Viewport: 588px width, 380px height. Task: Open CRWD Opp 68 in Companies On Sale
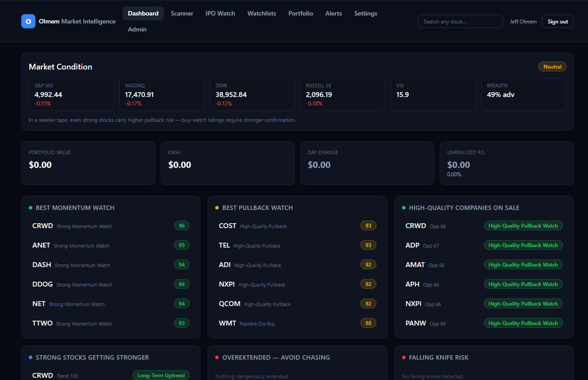[484, 226]
